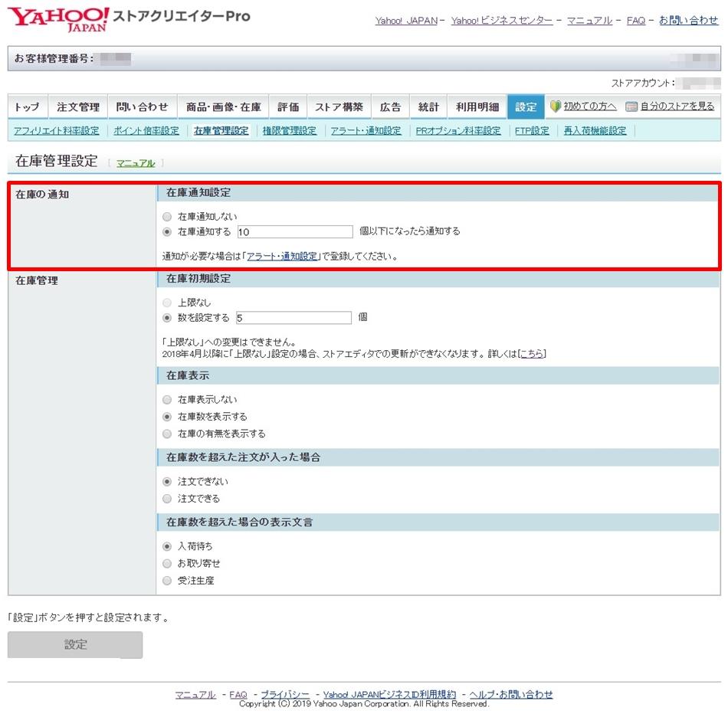
Task: Go to アフィリエイト料率設定 submenu
Action: (56, 131)
